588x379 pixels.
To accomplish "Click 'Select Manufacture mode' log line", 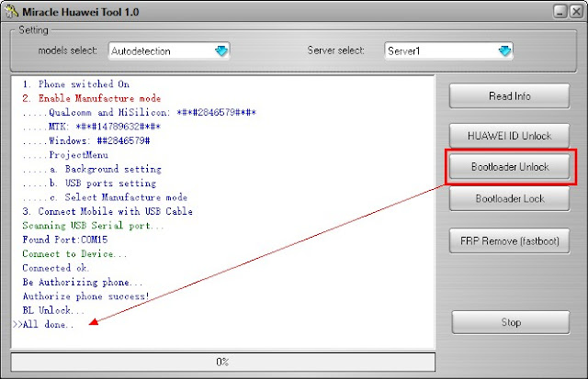I will coord(105,197).
